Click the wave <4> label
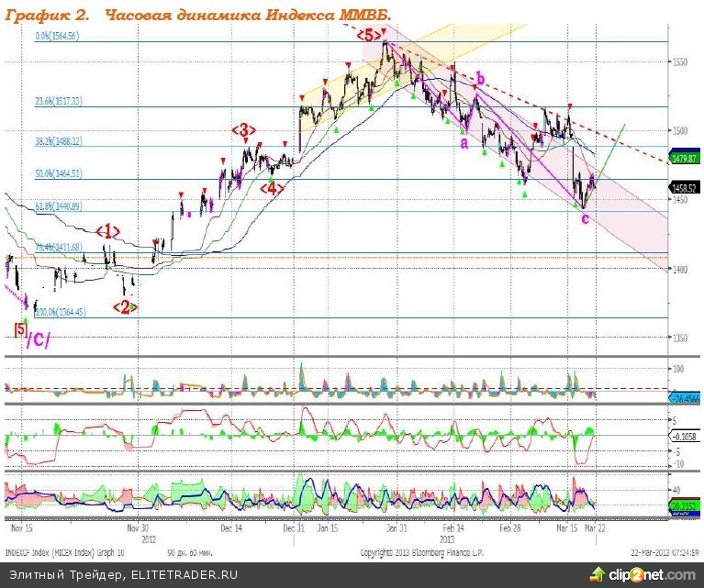Image resolution: width=704 pixels, height=588 pixels. [x=272, y=188]
